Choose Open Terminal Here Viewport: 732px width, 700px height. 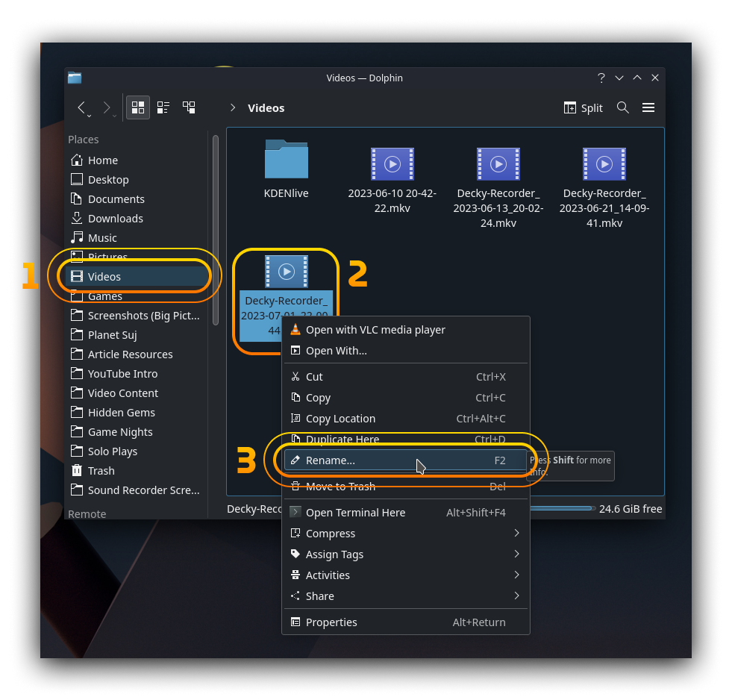406,513
